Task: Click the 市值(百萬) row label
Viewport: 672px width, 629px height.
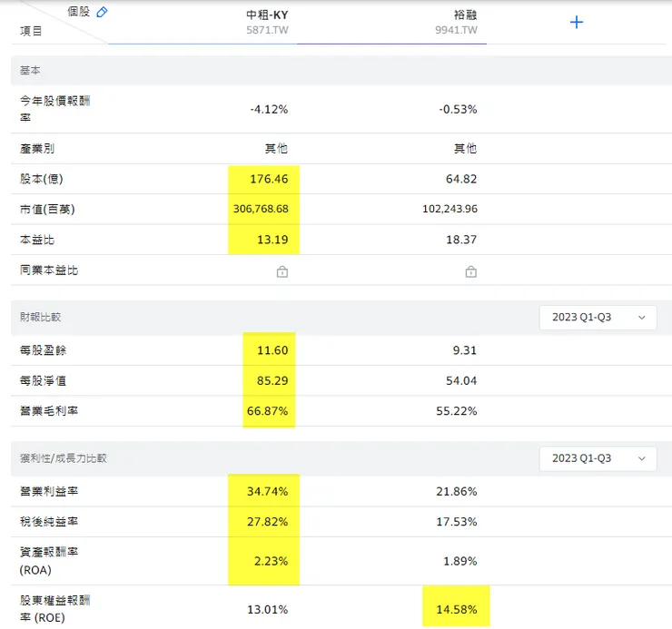Action: click(x=47, y=209)
